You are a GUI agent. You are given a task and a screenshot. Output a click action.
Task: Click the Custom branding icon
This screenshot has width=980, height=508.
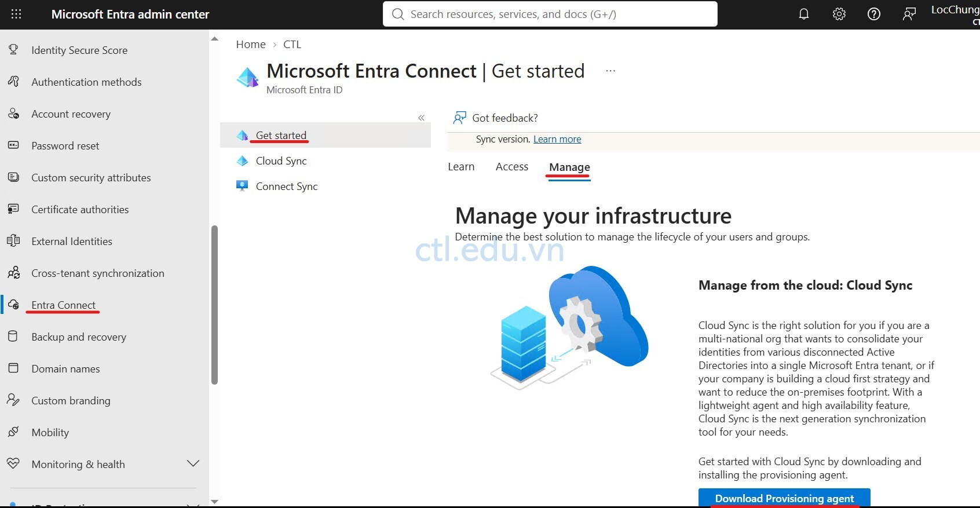coord(13,400)
